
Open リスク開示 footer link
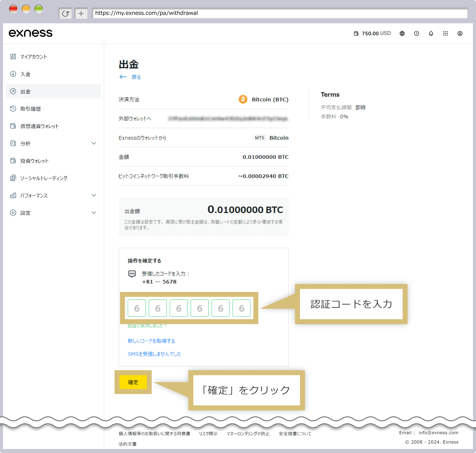click(x=208, y=434)
